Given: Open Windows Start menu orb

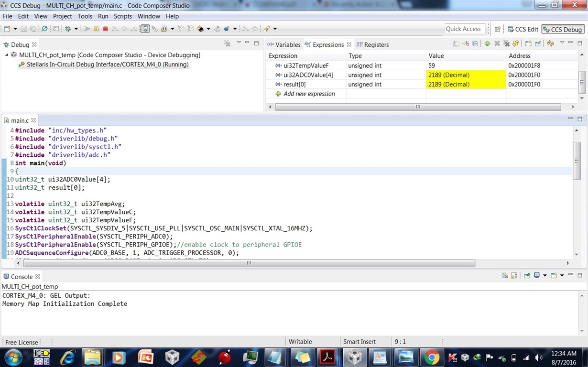Looking at the screenshot, I should click(x=13, y=357).
